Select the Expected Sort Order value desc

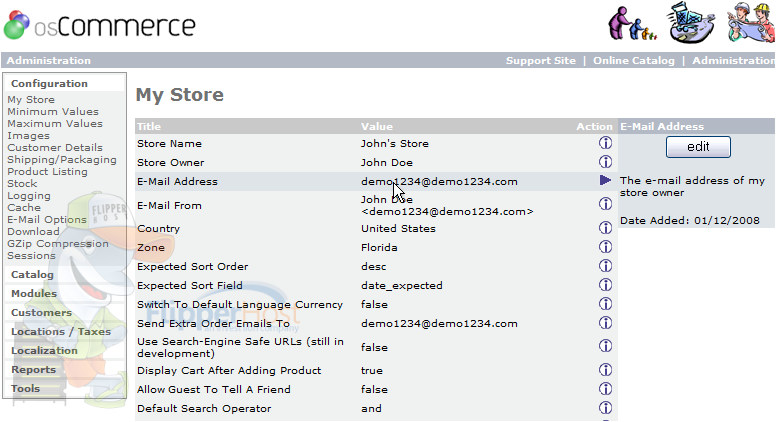click(x=374, y=267)
